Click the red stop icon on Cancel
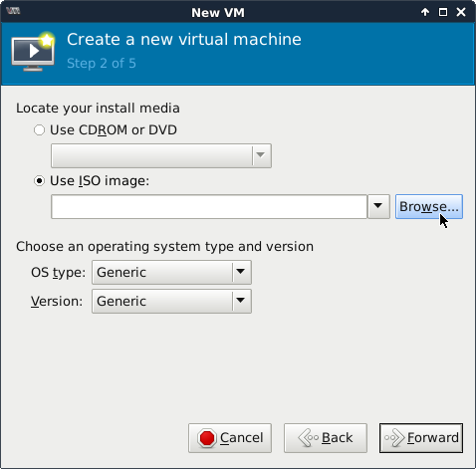 click(x=207, y=438)
